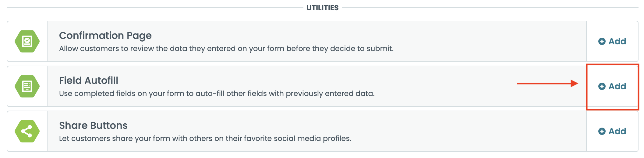The width and height of the screenshot is (644, 158).
Task: Select the Field Autofill title
Action: coord(88,81)
